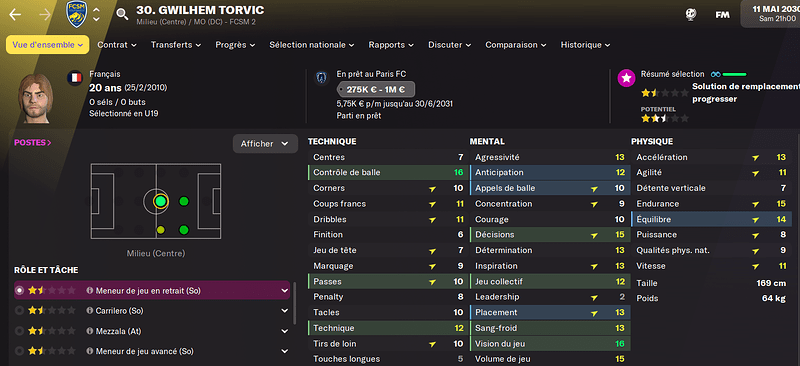Open the Rapports menu
Screen dimensions: 800x366
tap(391, 45)
